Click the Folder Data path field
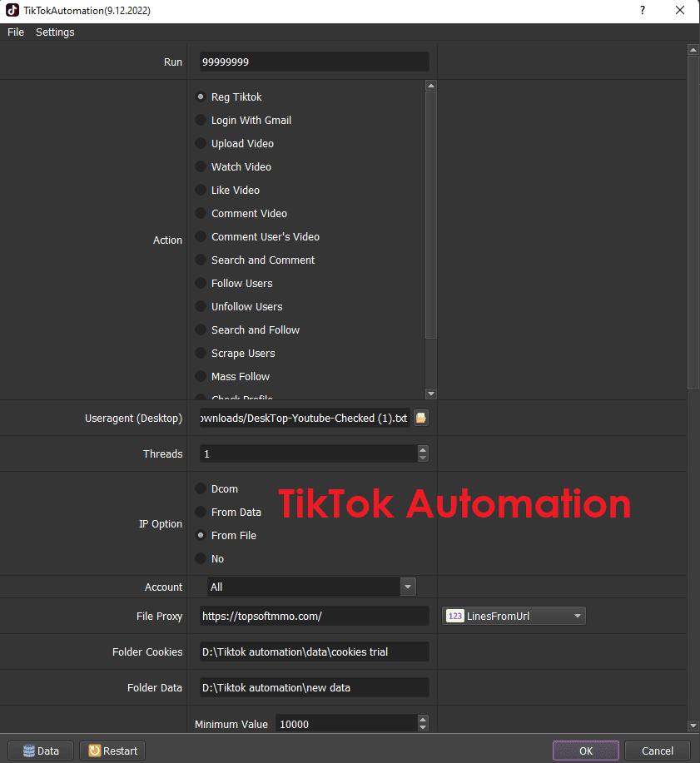 (315, 687)
